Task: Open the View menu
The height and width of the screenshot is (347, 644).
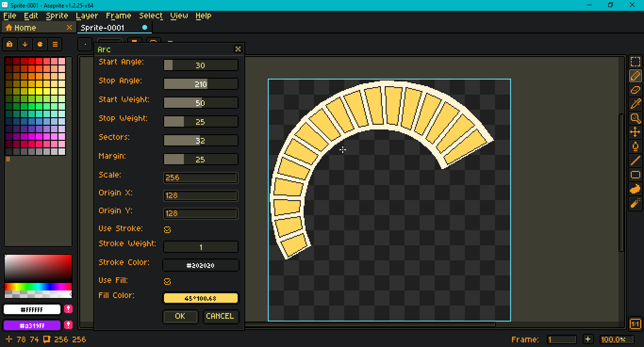Action: point(179,16)
